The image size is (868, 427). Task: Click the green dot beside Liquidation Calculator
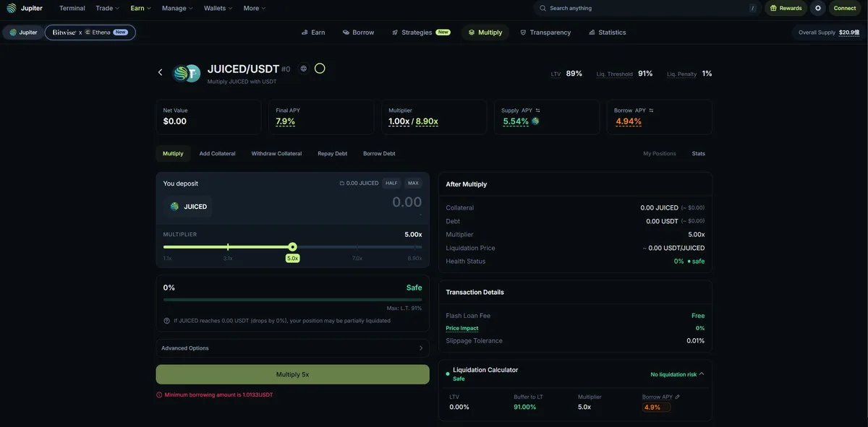click(448, 374)
